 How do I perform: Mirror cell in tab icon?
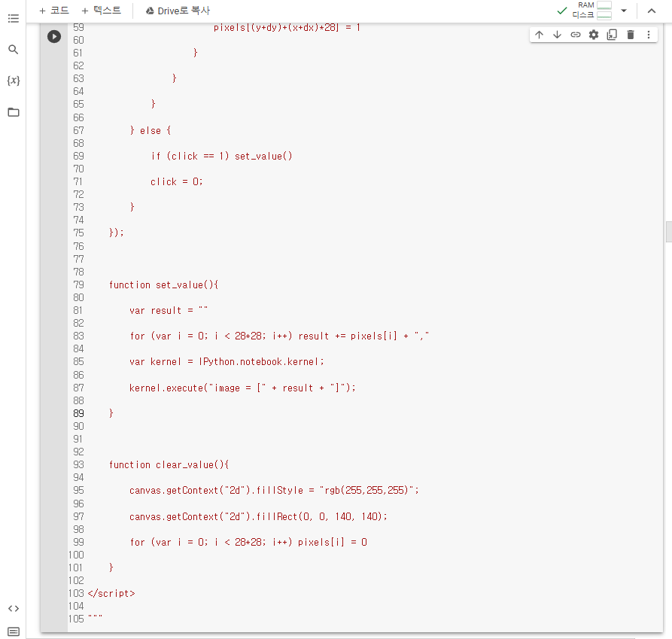612,35
